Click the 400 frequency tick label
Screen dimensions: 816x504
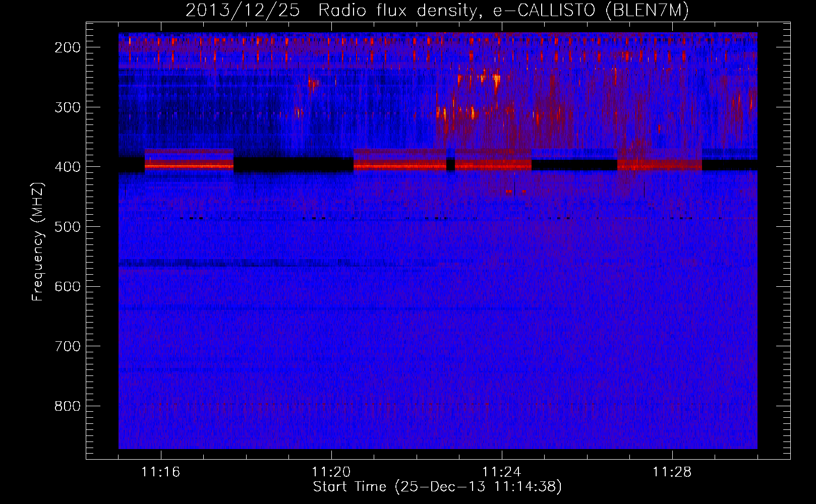(x=68, y=167)
